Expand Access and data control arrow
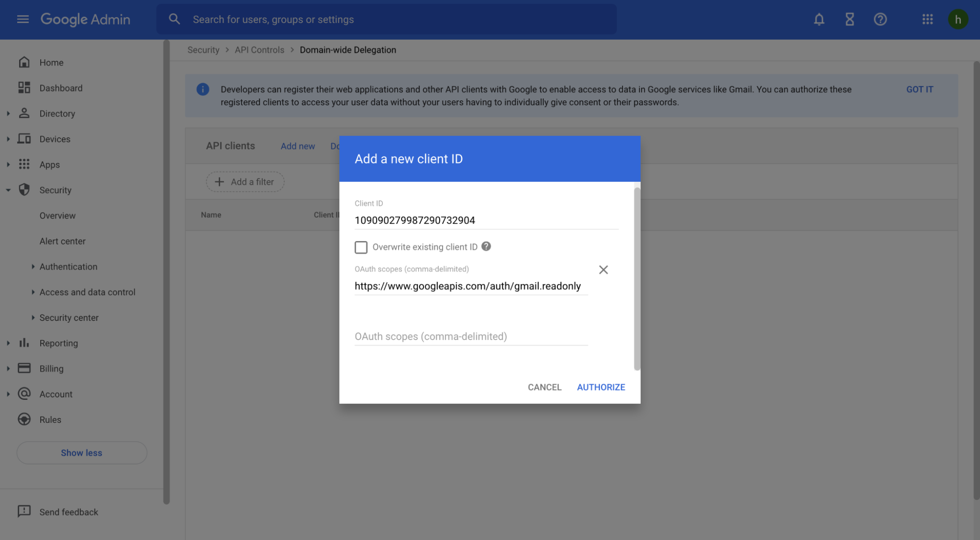 point(33,292)
